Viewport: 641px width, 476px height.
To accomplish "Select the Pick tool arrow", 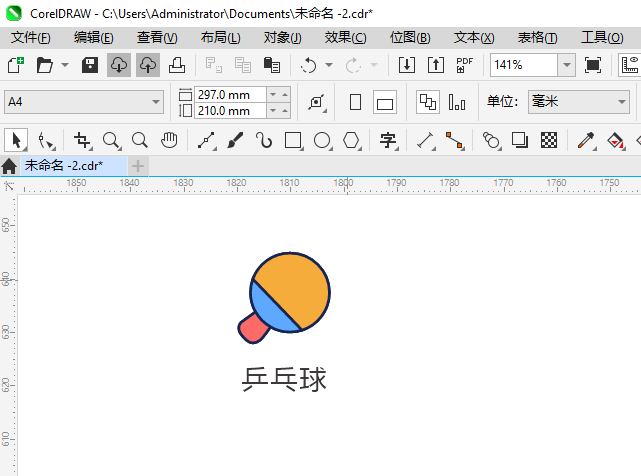I will point(16,140).
